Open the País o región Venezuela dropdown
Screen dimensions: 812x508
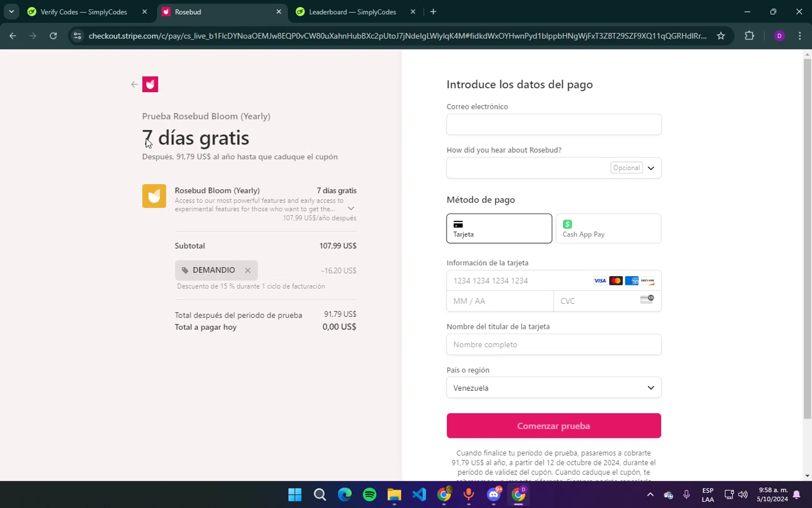(x=554, y=388)
